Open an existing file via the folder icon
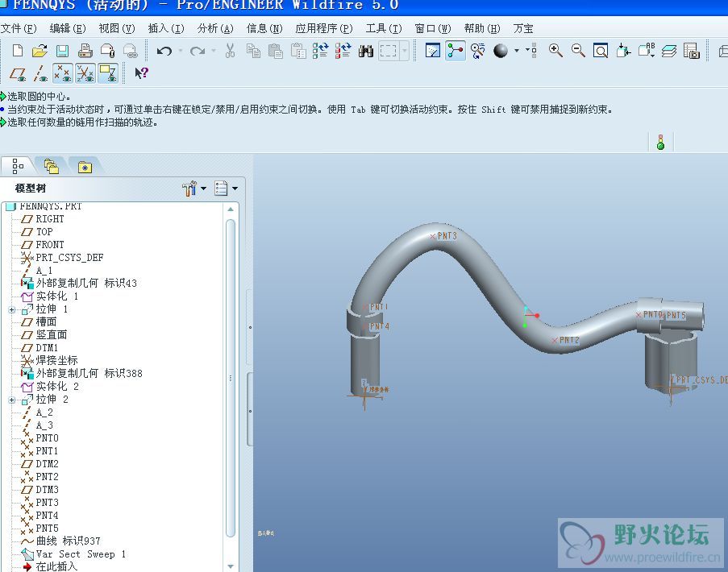 (x=40, y=51)
